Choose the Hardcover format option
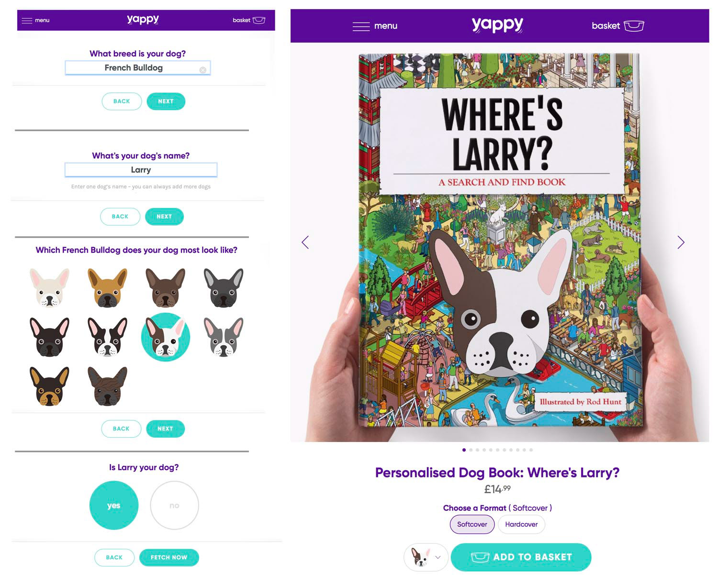Image resolution: width=718 pixels, height=588 pixels. click(x=521, y=524)
